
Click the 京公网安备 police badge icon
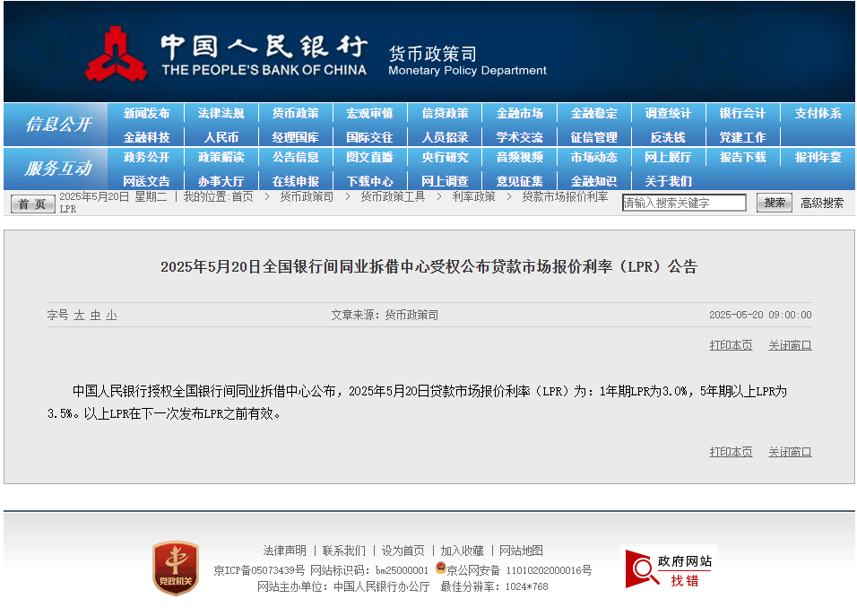click(x=440, y=568)
